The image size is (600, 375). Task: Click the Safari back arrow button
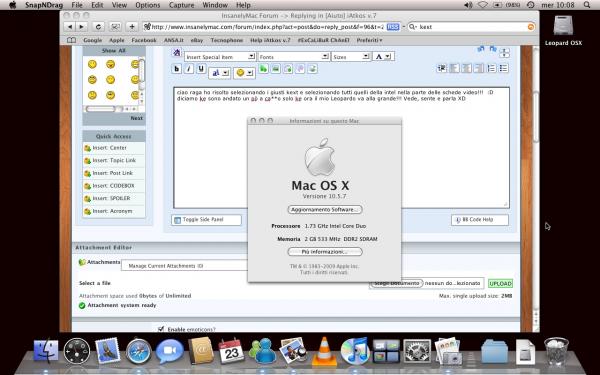tap(70, 27)
